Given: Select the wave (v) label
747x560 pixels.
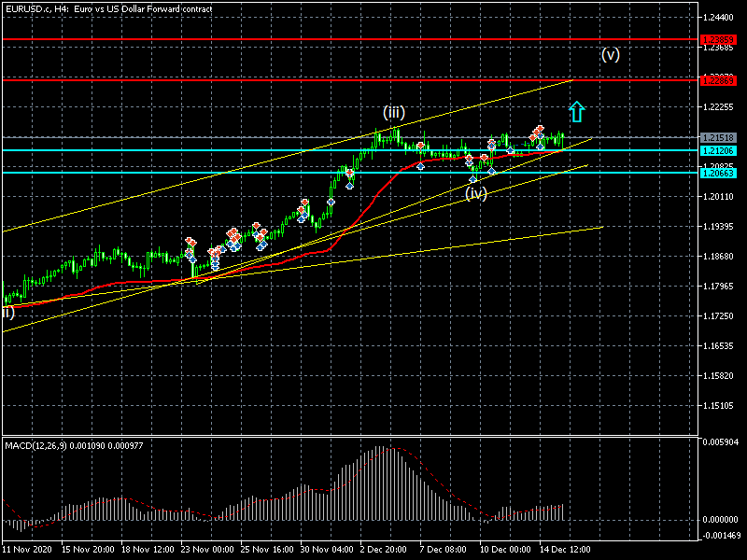Looking at the screenshot, I should click(x=610, y=54).
